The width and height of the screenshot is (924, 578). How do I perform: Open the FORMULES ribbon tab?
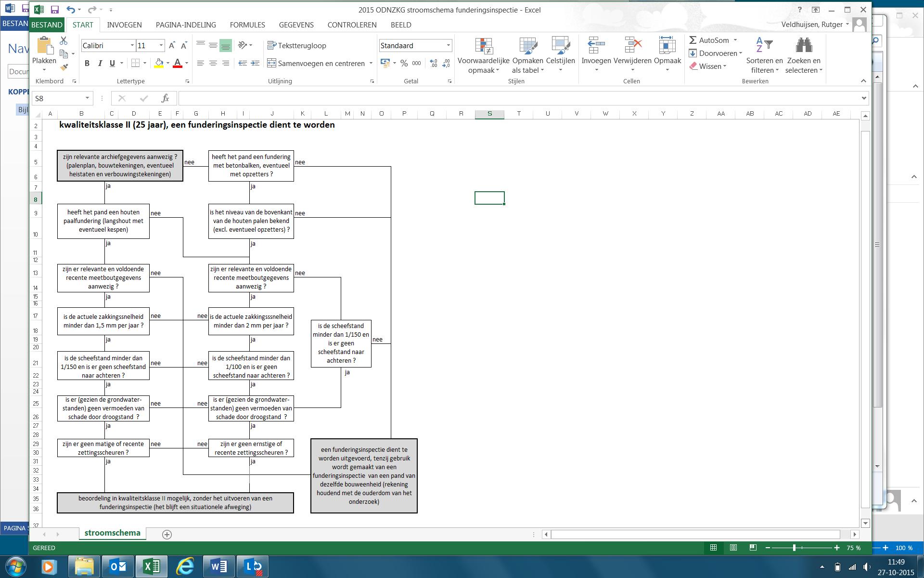point(247,25)
